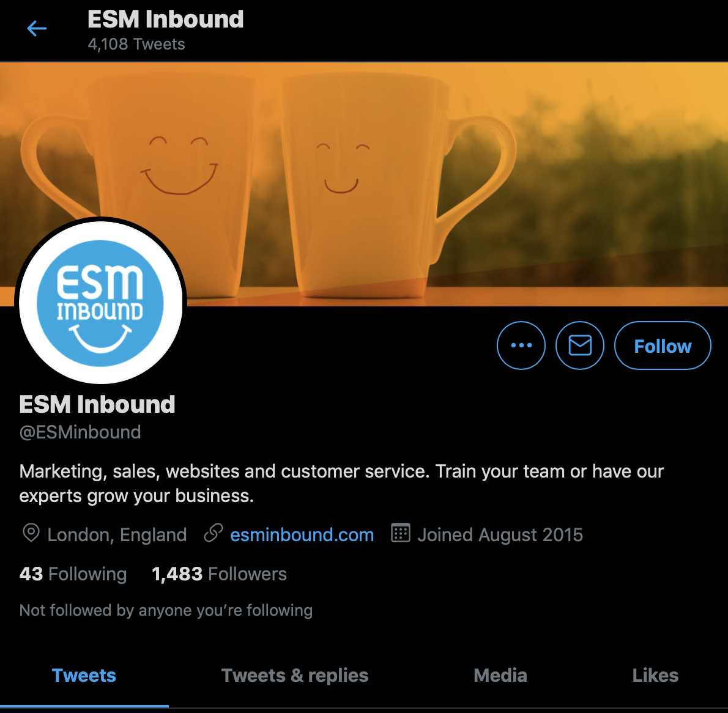Follow the ESM Inbound account
728x713 pixels.
click(663, 345)
